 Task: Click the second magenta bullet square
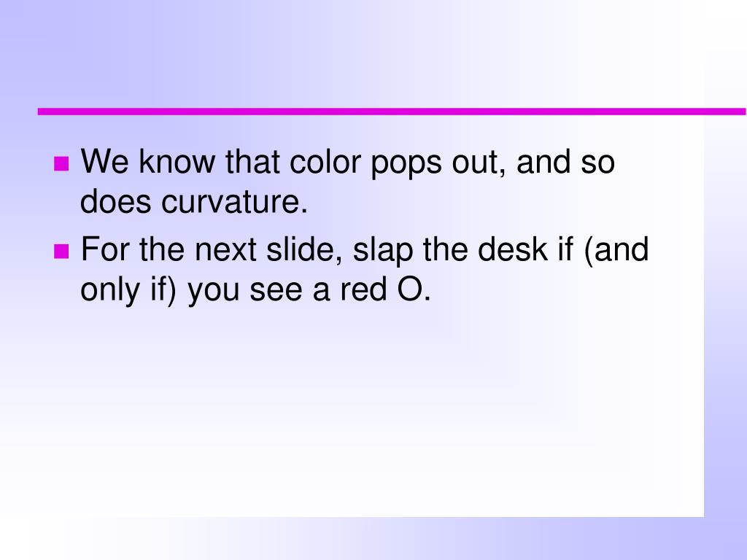tap(61, 252)
